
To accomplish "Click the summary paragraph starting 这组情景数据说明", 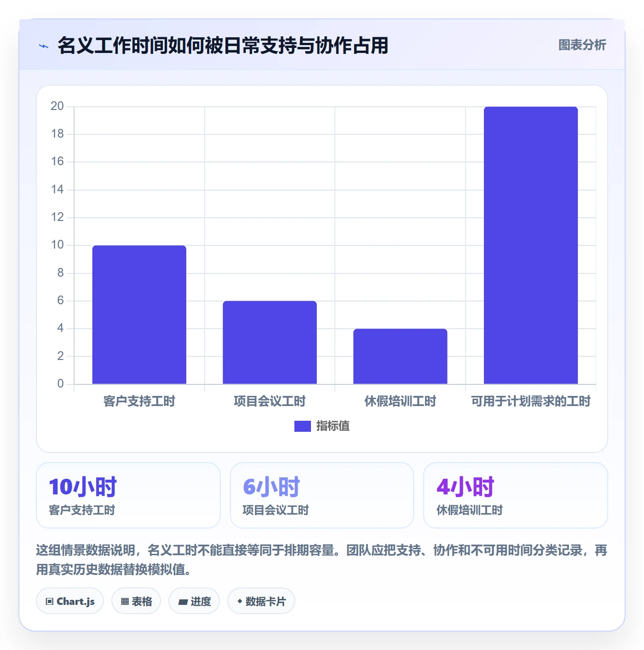I will [322, 560].
